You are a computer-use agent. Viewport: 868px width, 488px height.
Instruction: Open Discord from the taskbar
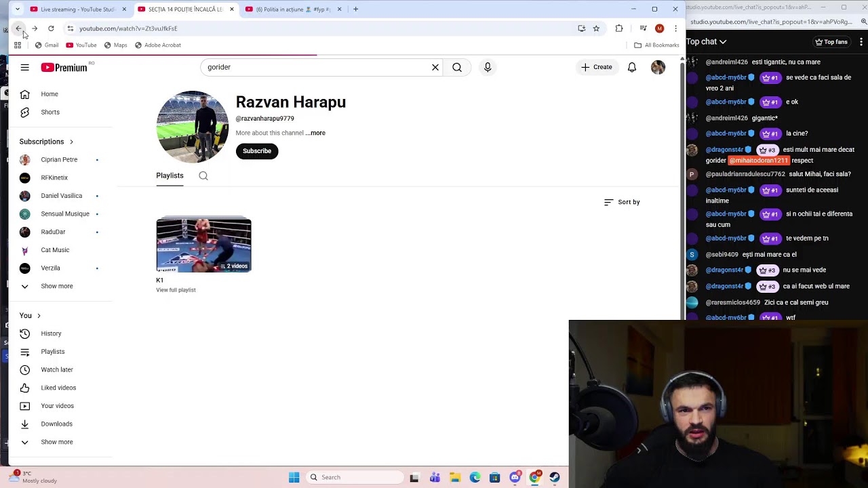515,477
